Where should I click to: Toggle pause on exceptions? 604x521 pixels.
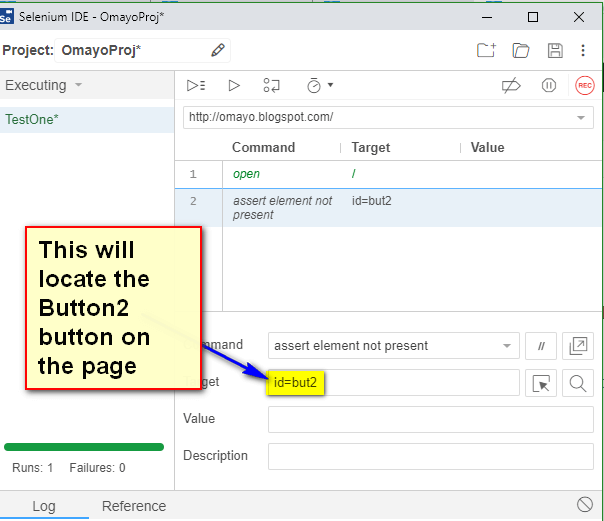[x=549, y=85]
